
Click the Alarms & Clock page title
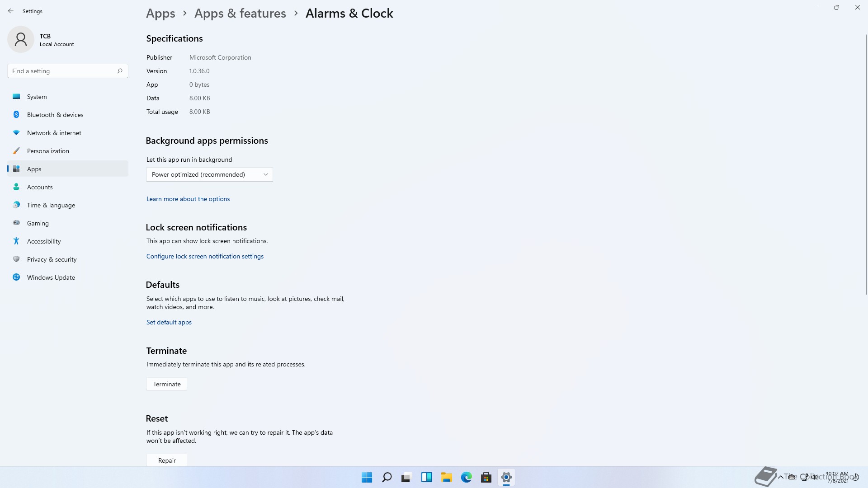[349, 14]
